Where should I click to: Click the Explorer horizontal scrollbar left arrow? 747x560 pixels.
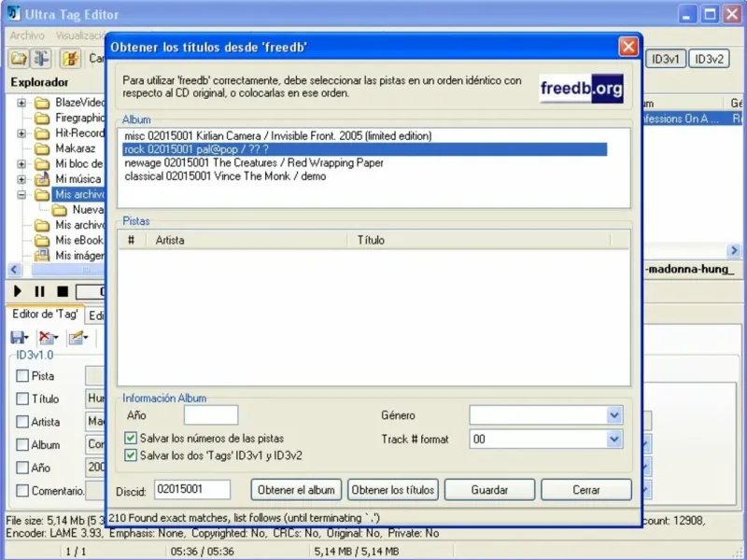[x=14, y=270]
